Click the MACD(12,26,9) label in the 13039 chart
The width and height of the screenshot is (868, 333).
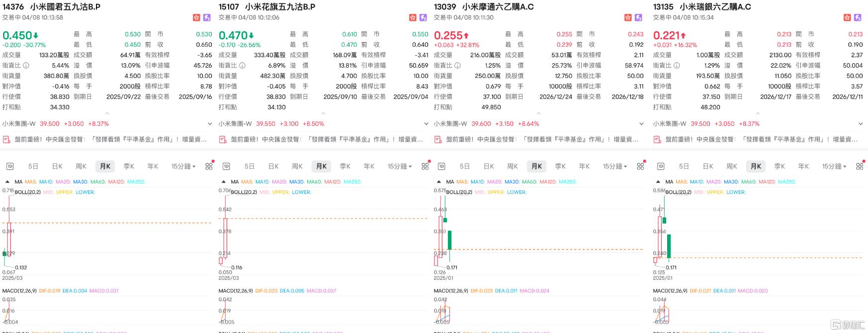click(450, 291)
